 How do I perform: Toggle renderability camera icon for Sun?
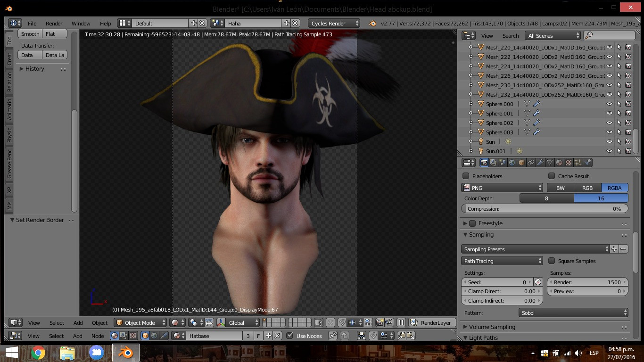(x=628, y=141)
